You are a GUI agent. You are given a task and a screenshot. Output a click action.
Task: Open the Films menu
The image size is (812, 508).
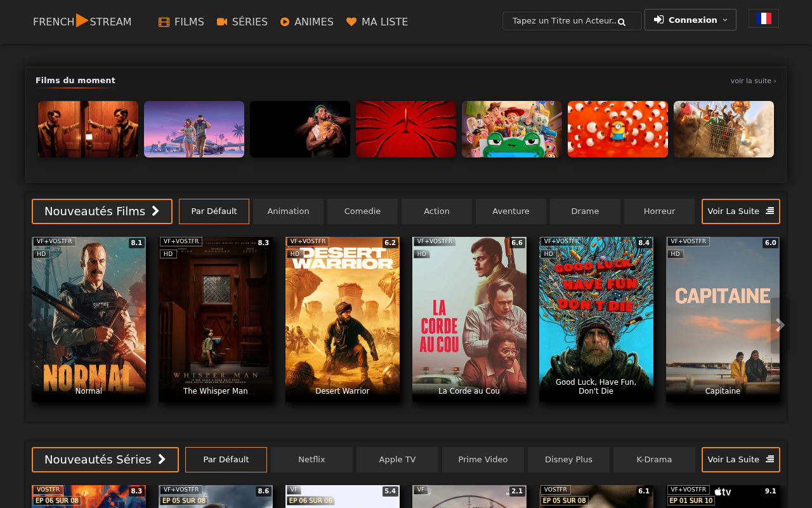[x=181, y=22]
